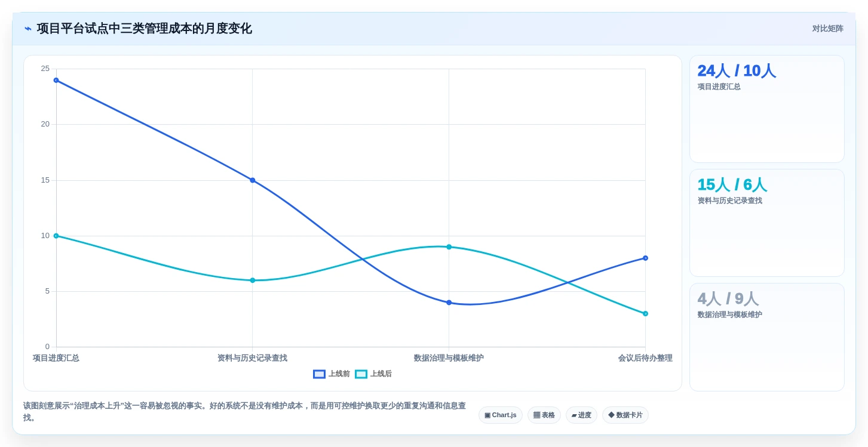Toggle the 上线前 legend item
This screenshot has height=447, width=868.
point(332,374)
